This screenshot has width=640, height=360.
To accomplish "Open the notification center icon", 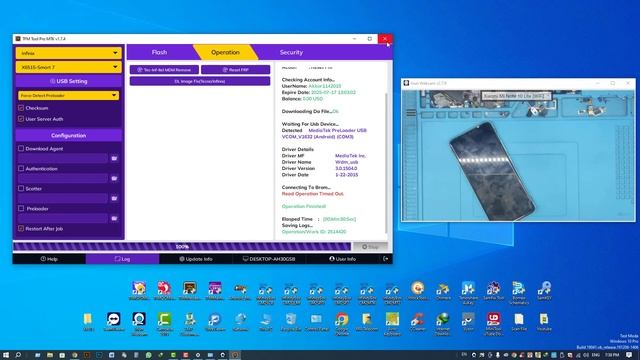I will 630,355.
